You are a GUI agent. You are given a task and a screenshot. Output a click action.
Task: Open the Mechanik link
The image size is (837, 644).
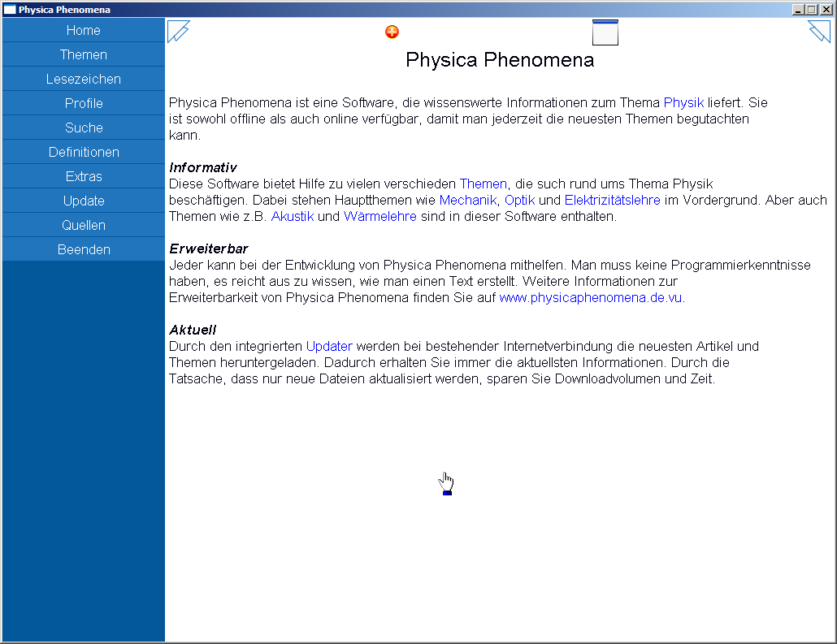tap(467, 200)
